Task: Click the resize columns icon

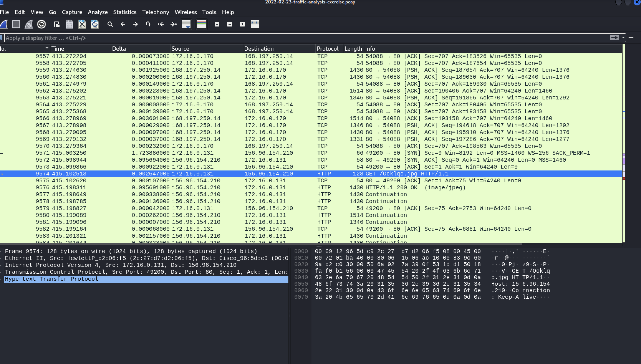Action: click(255, 24)
